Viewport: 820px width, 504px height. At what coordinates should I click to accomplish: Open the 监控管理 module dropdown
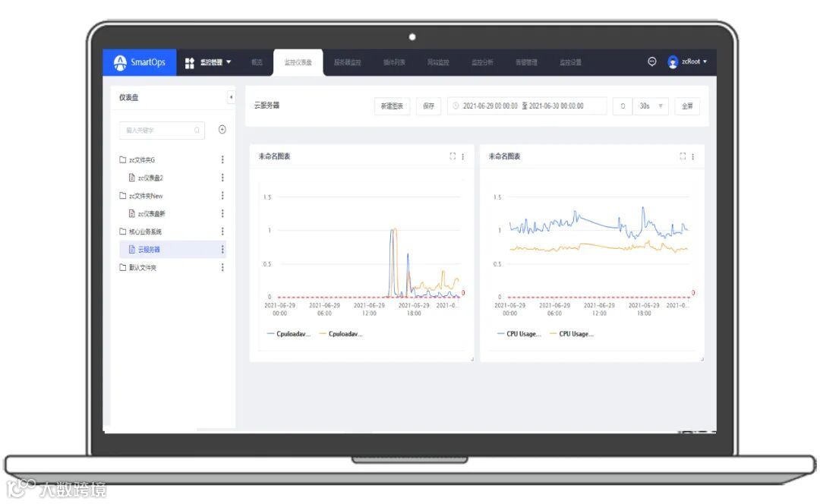point(216,62)
